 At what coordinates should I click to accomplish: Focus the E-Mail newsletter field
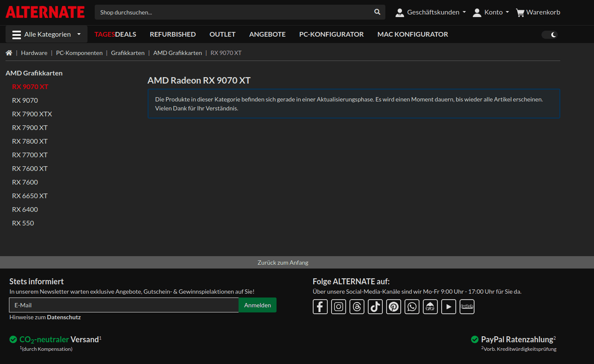(x=124, y=305)
